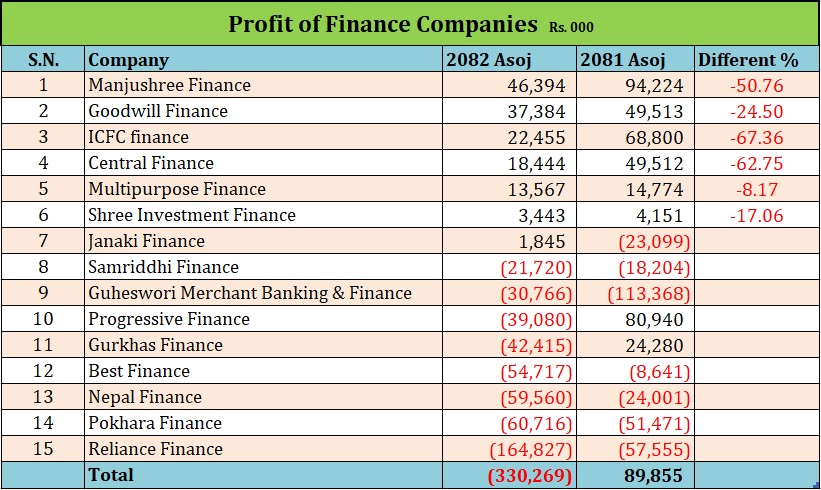Click the 2082 Asoj column header

point(496,60)
